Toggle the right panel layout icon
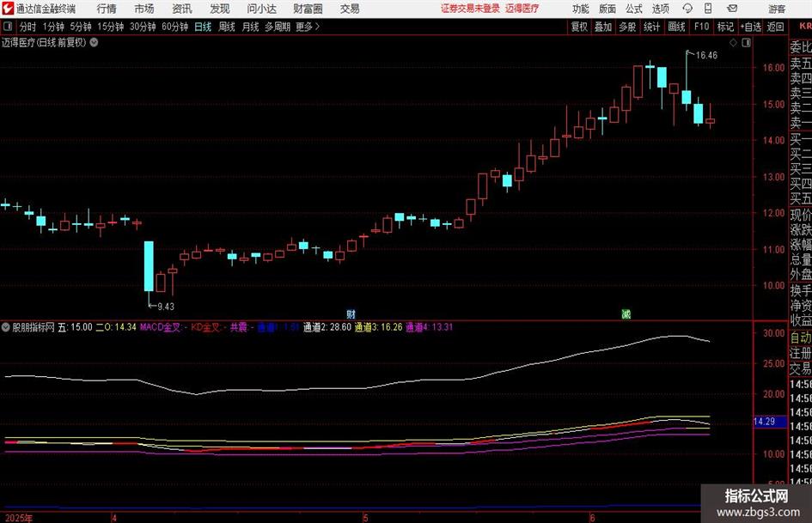The image size is (812, 523). [746, 43]
